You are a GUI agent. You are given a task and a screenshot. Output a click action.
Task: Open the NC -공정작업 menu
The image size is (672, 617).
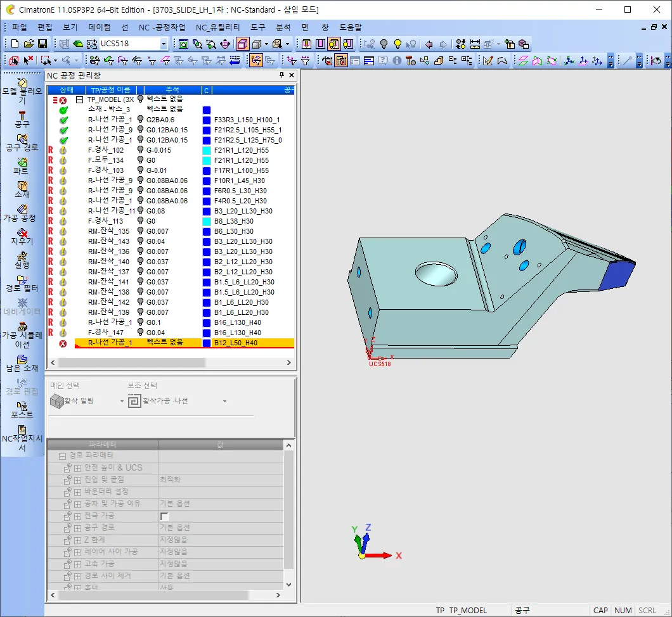point(162,27)
